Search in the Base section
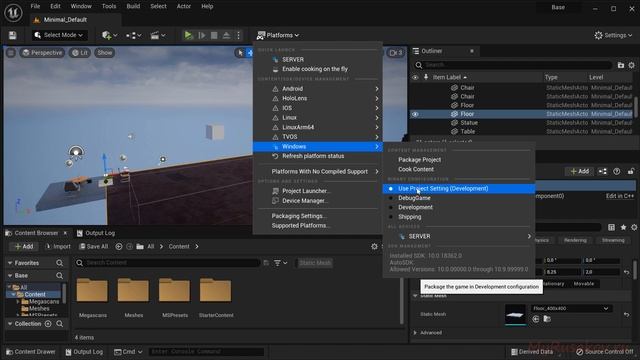This screenshot has height=360, width=640. coord(60,276)
